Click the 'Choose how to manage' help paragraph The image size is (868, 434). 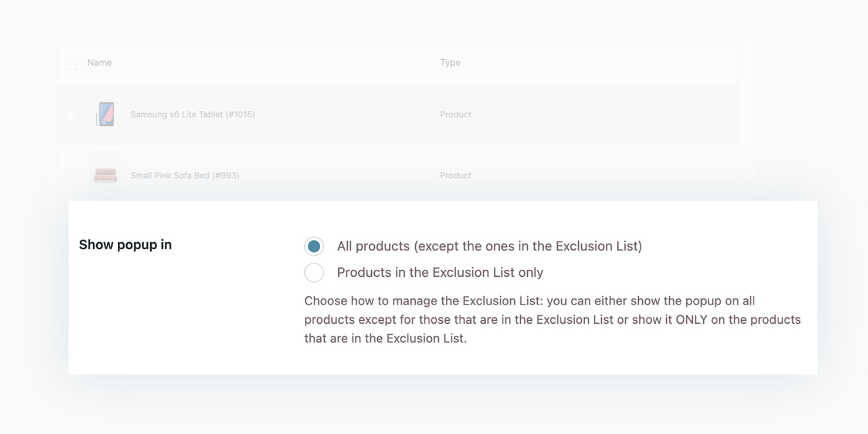point(552,320)
